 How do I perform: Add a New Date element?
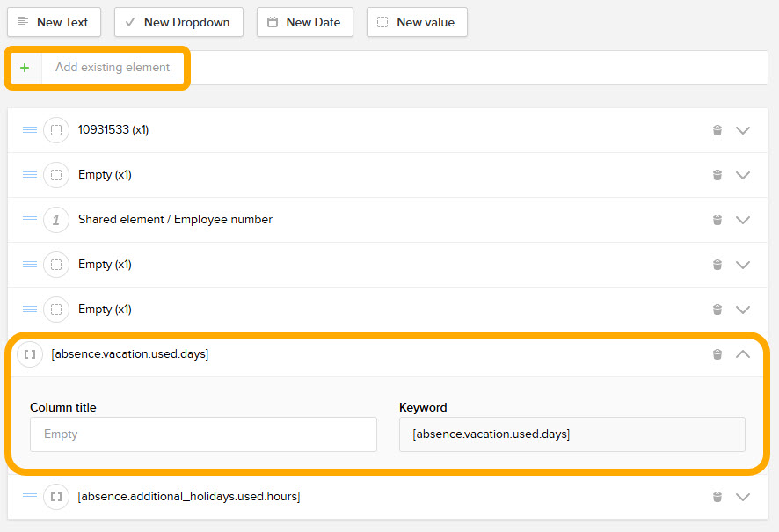coord(304,22)
